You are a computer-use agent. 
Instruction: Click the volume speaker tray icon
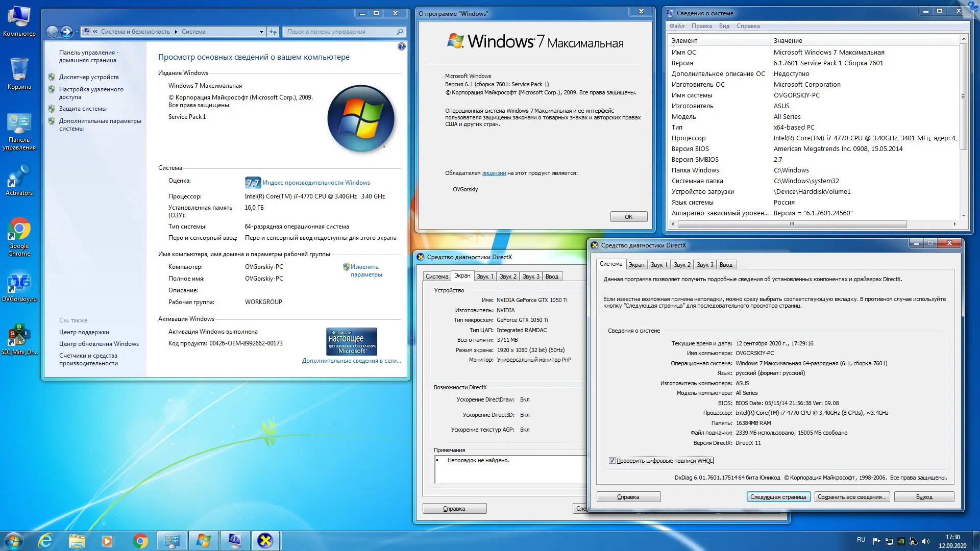[926, 541]
